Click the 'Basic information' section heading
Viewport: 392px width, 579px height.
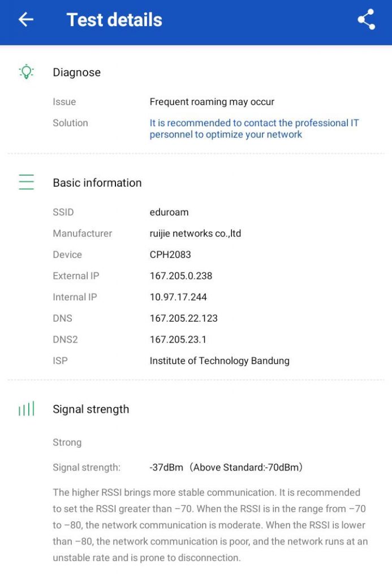[x=97, y=183]
